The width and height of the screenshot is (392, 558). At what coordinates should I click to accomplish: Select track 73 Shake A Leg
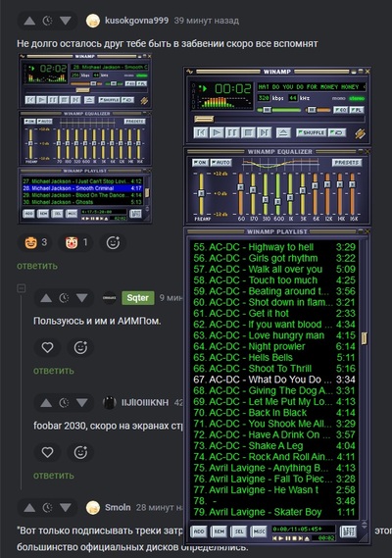[274, 445]
